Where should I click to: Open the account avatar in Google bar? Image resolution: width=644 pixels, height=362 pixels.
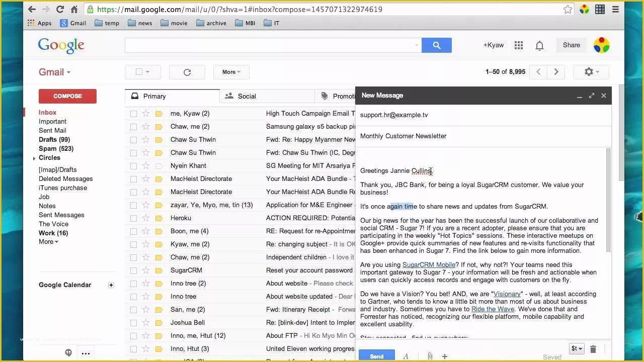point(601,45)
